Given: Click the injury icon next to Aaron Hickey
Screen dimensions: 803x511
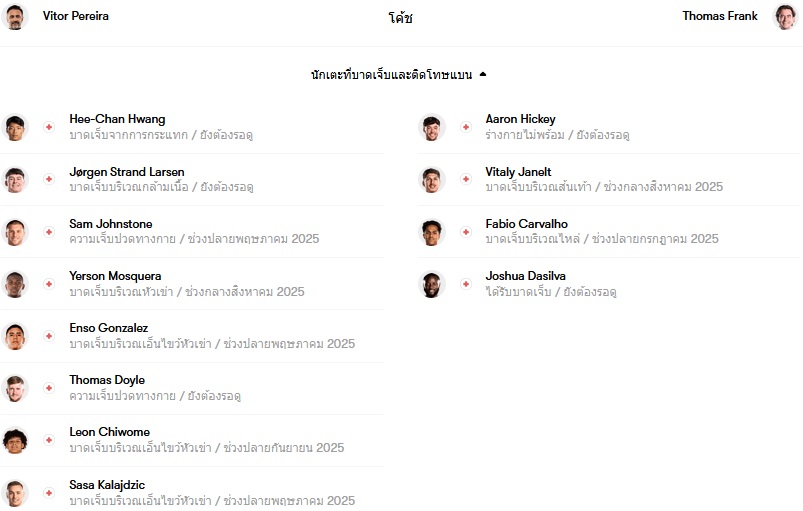Looking at the screenshot, I should click(x=466, y=127).
